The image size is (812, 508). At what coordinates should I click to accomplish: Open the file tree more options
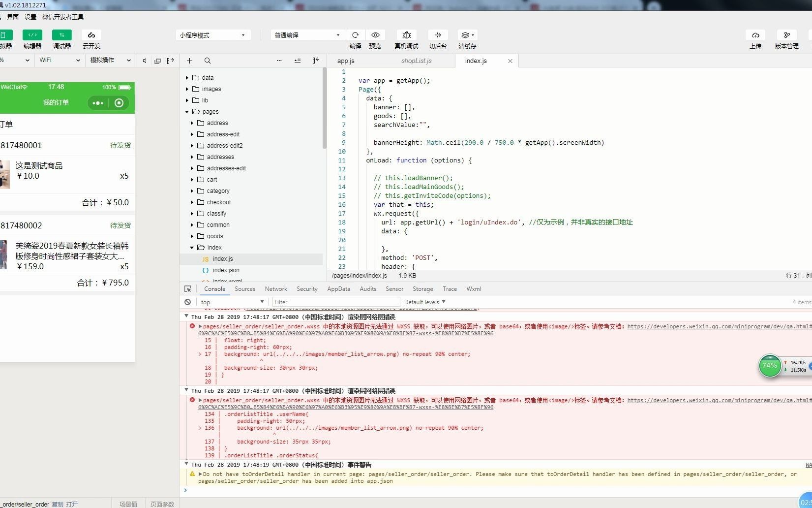(279, 61)
